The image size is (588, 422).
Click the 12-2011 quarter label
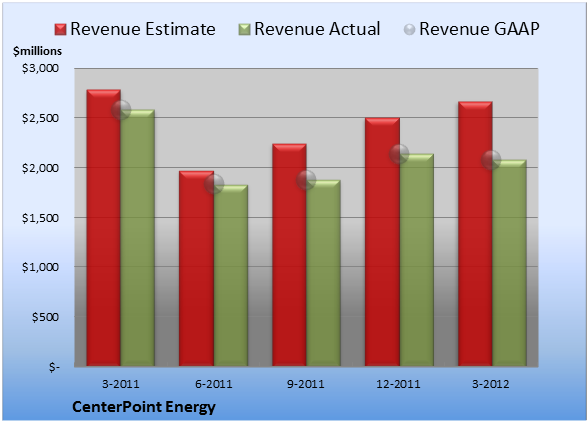[398, 384]
